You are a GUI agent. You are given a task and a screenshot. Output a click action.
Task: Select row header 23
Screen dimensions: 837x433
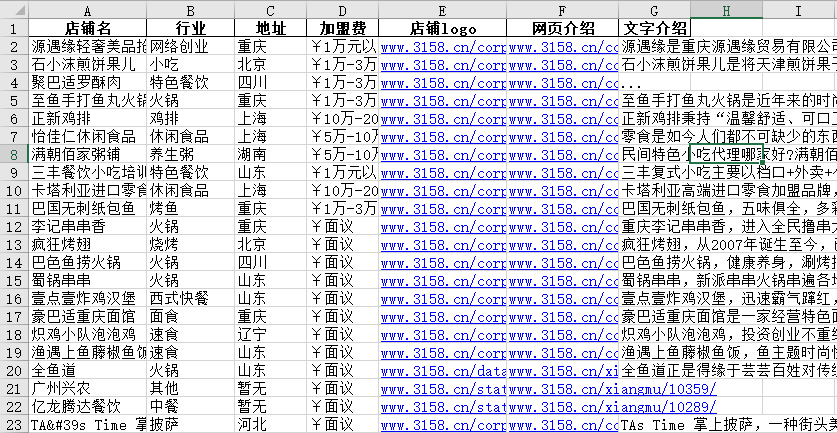pos(14,424)
